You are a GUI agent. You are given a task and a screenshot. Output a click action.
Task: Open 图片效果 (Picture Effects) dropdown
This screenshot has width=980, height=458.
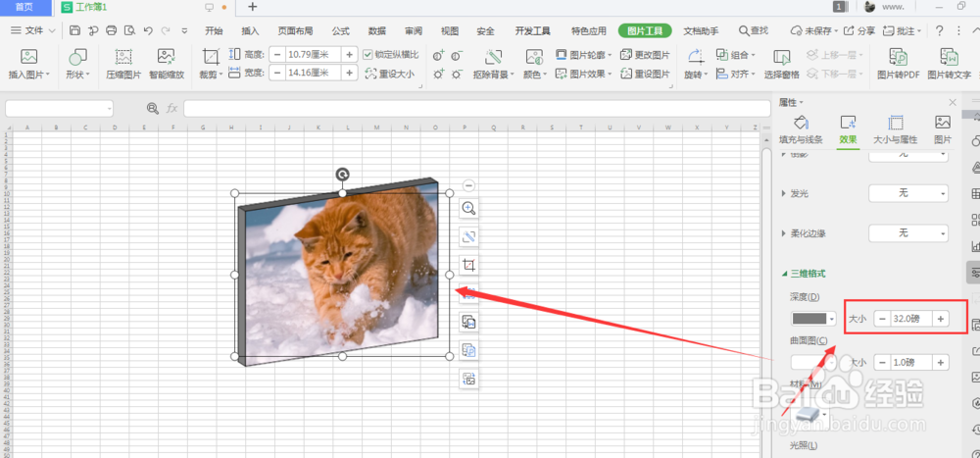[x=584, y=74]
